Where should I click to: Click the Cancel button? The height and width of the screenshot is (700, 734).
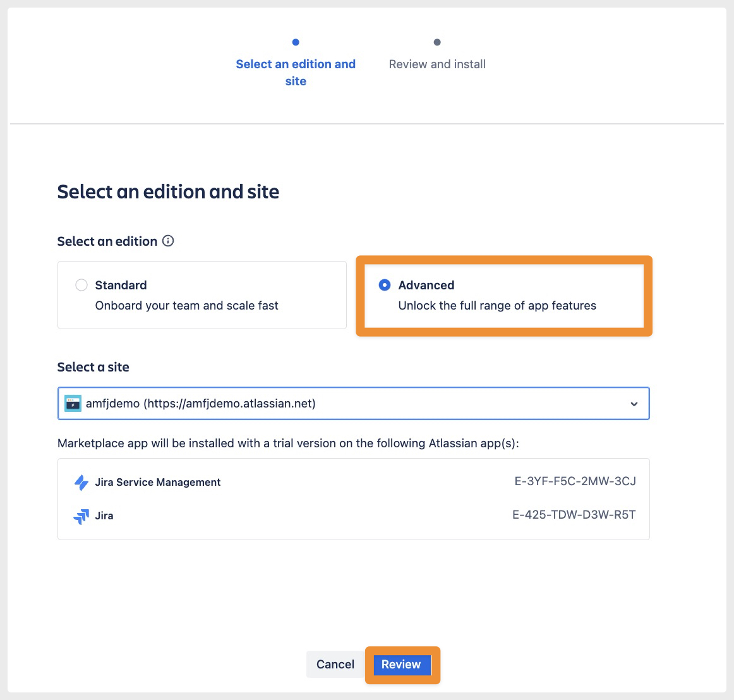pyautogui.click(x=335, y=664)
